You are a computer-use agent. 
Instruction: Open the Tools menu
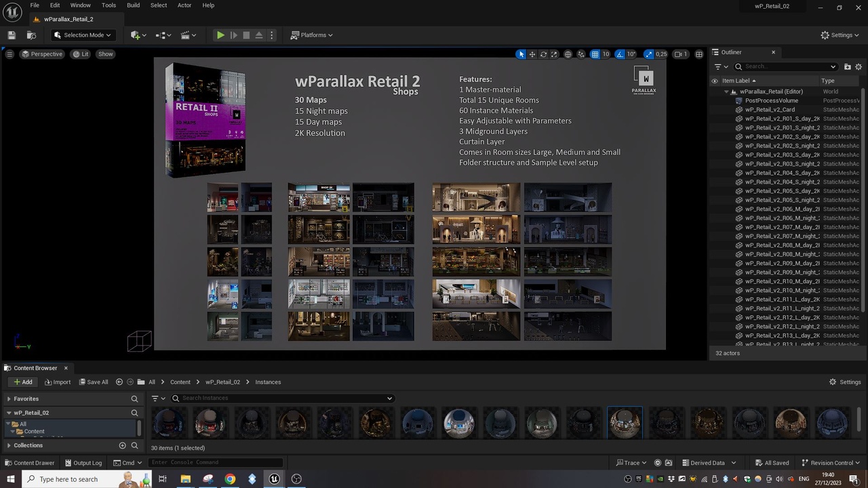coord(108,5)
